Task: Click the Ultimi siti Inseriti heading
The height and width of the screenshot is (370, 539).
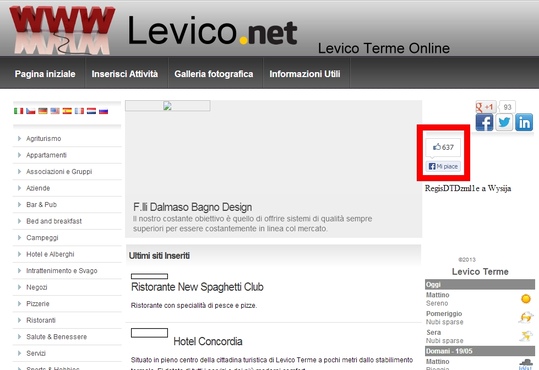Action: click(159, 255)
